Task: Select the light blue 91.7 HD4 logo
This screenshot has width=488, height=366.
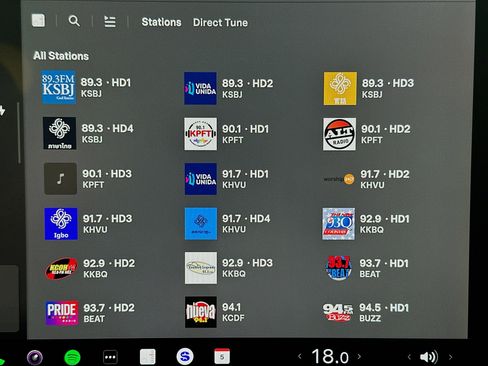Action: coord(201,224)
